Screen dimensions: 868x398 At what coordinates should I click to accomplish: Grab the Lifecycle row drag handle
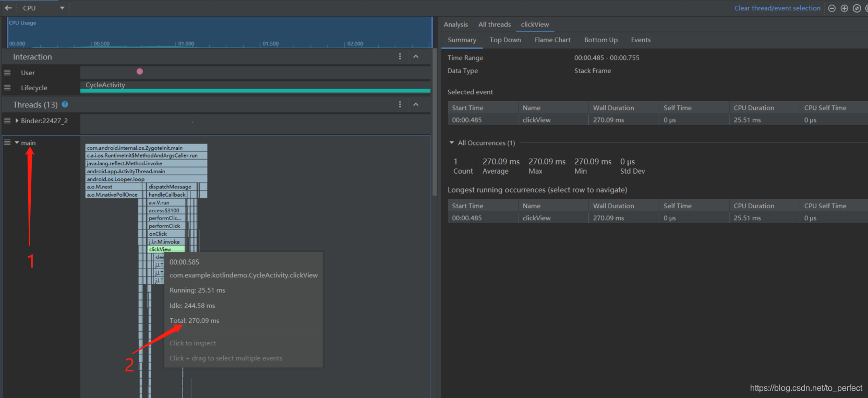click(x=7, y=88)
